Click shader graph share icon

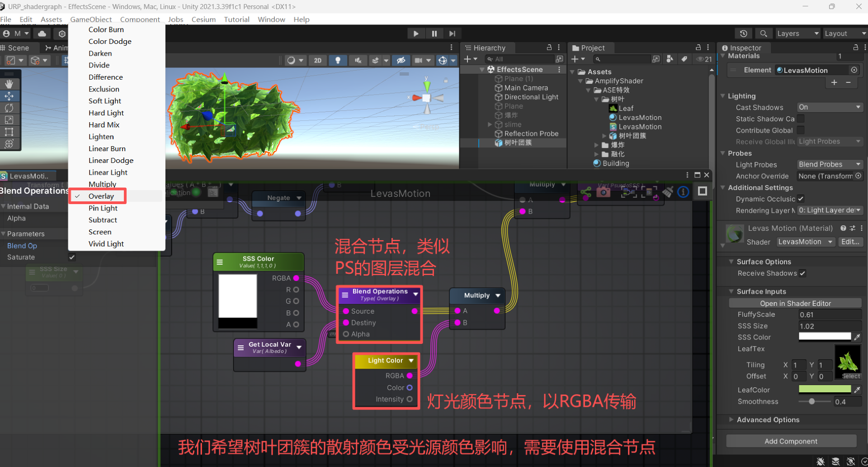click(586, 192)
